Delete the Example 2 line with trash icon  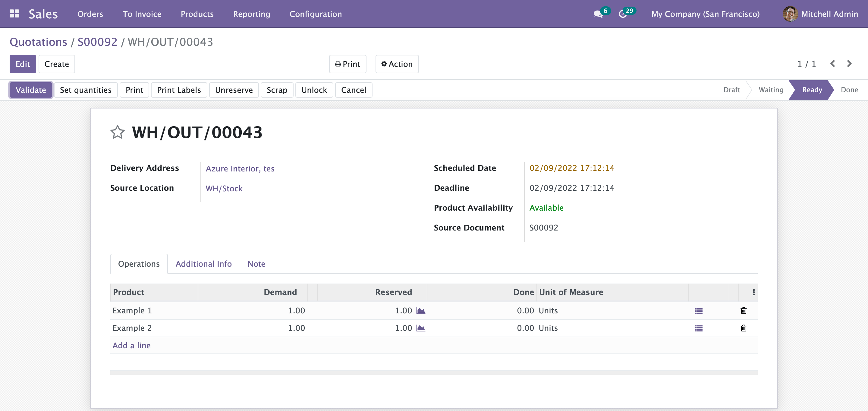click(743, 328)
